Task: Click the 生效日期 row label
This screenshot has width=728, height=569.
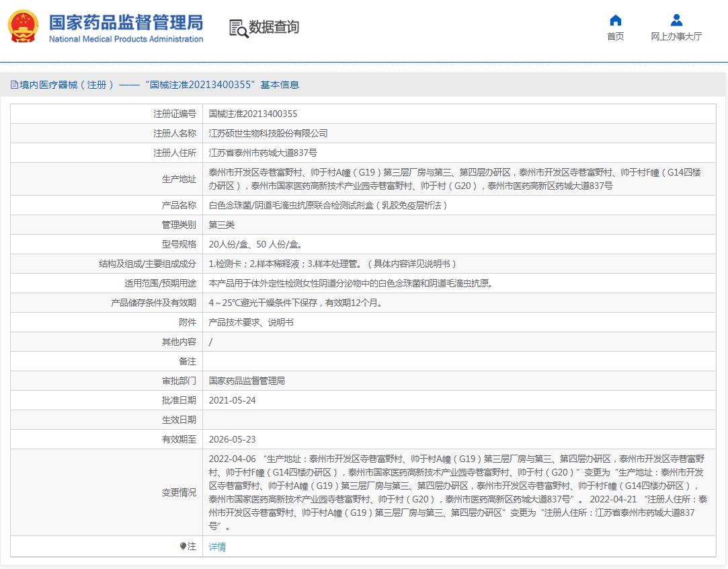Action: coord(179,420)
